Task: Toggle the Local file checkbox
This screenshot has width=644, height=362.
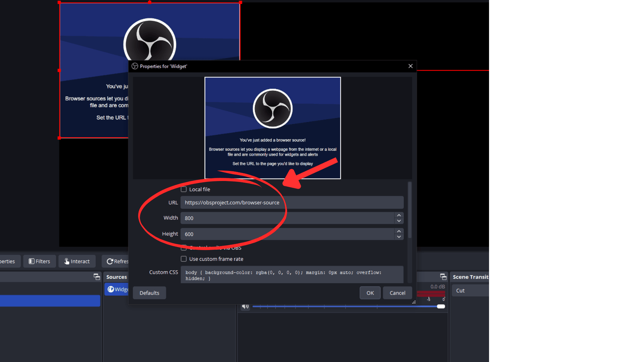Action: 184,189
